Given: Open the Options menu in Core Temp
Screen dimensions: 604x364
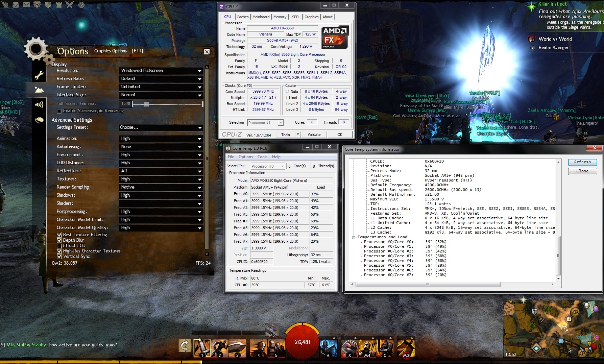Looking at the screenshot, I should [x=245, y=157].
